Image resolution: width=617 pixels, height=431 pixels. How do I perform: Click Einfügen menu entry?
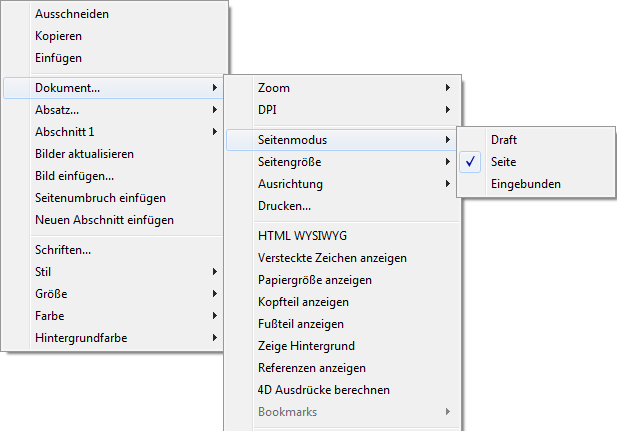pyautogui.click(x=58, y=58)
